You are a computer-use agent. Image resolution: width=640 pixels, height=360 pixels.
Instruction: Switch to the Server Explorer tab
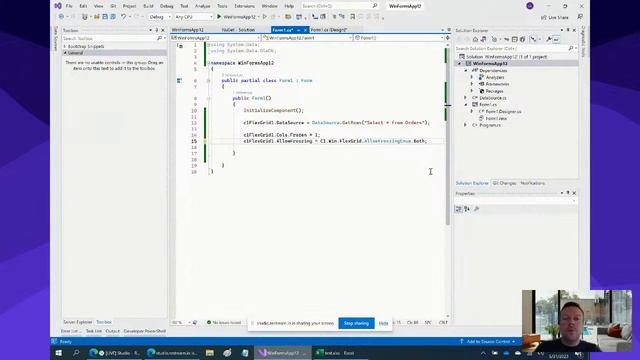click(78, 322)
